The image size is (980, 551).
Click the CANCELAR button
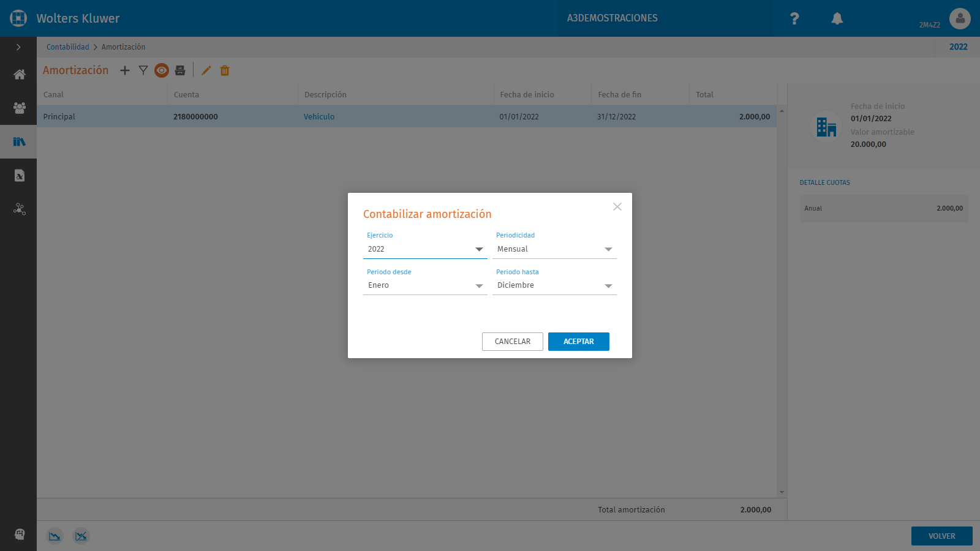[x=513, y=342]
